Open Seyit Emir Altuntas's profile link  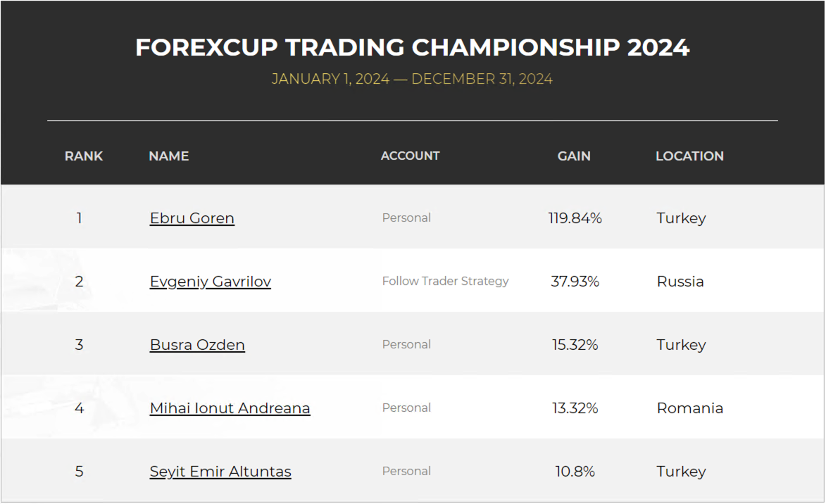(x=220, y=472)
